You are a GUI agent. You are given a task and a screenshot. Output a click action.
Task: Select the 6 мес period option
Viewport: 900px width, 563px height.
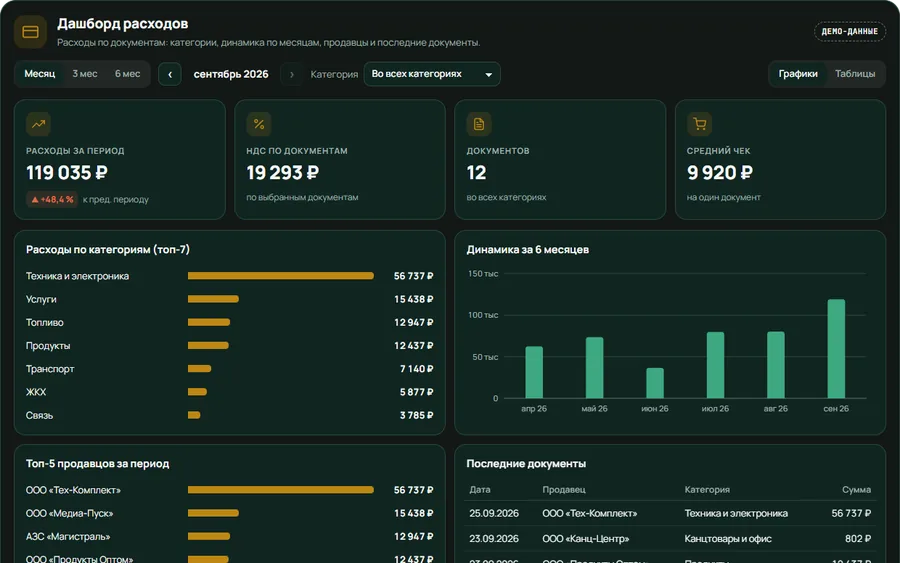coord(127,74)
